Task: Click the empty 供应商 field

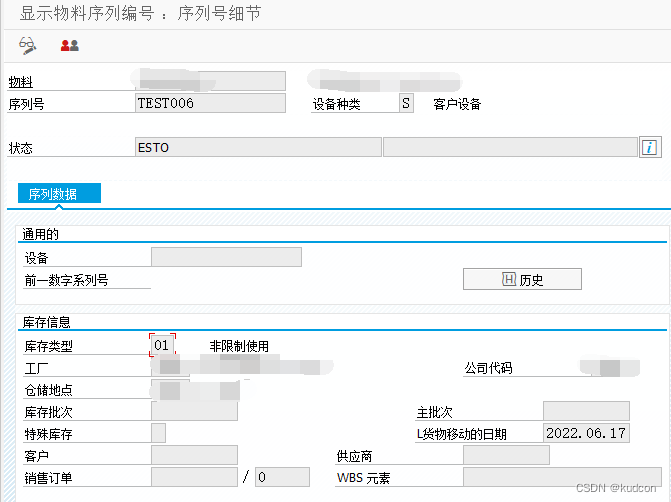Action: (x=506, y=455)
